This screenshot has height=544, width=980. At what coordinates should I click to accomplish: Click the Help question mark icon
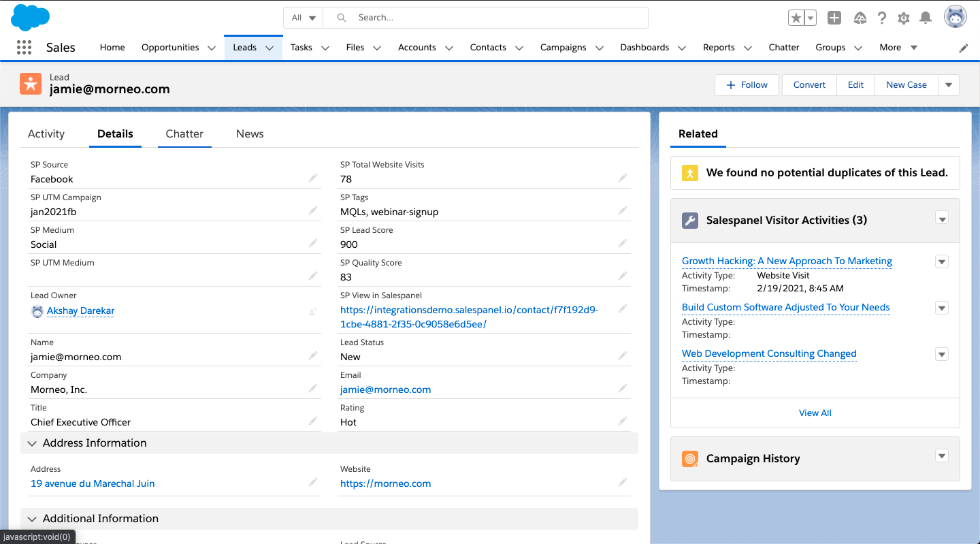coord(882,18)
